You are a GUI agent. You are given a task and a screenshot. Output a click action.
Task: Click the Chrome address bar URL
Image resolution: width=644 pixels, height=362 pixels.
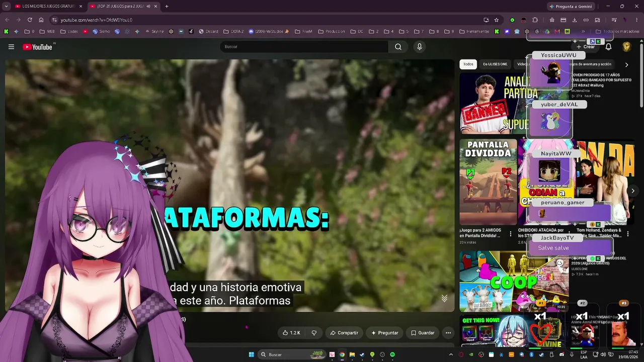point(97,20)
